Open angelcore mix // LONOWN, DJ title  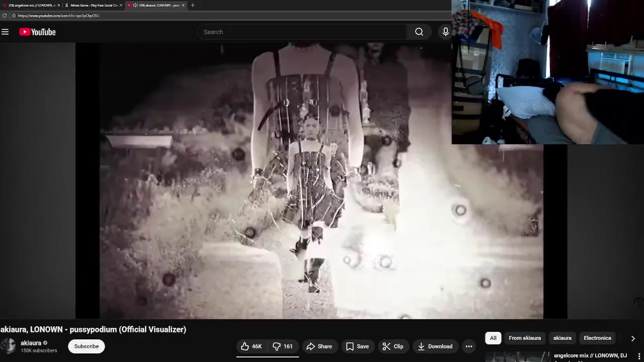590,355
